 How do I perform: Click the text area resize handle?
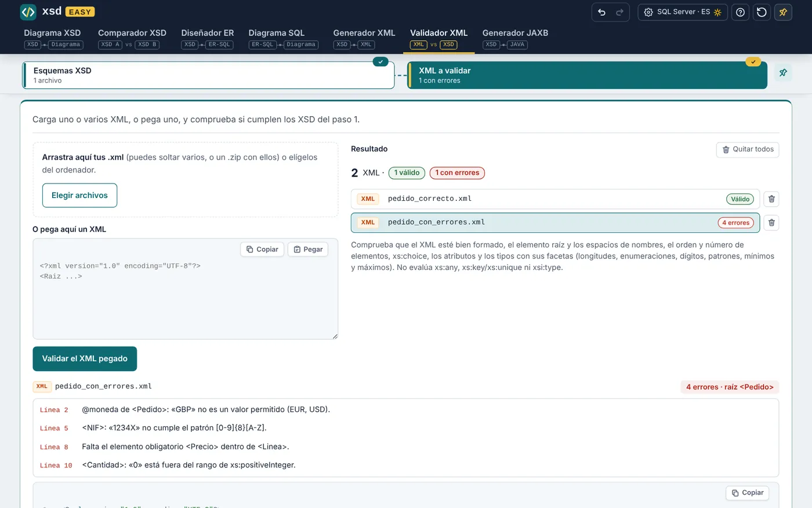click(x=334, y=336)
